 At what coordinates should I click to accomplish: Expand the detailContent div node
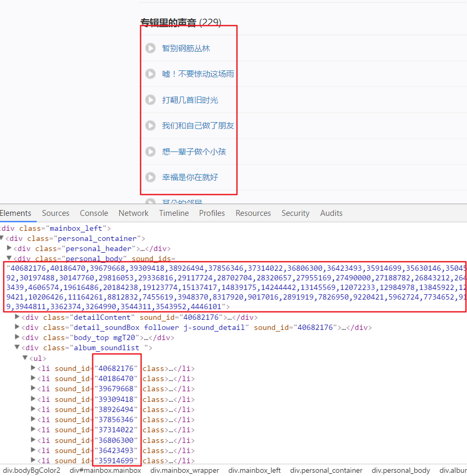pos(17,317)
